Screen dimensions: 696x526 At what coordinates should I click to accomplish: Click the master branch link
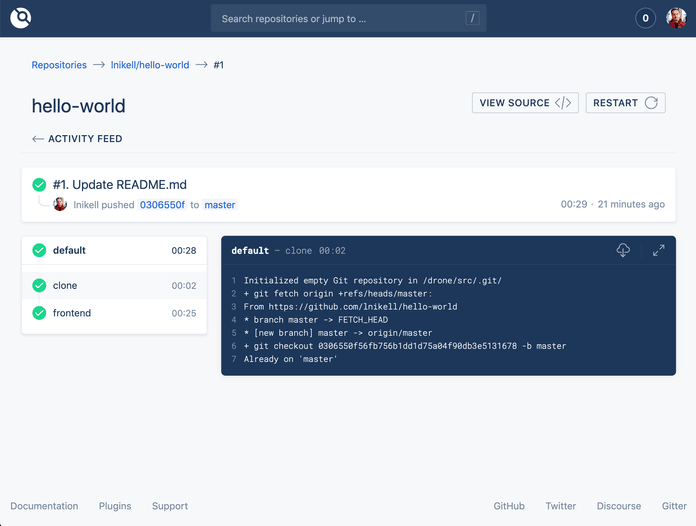[x=219, y=205]
